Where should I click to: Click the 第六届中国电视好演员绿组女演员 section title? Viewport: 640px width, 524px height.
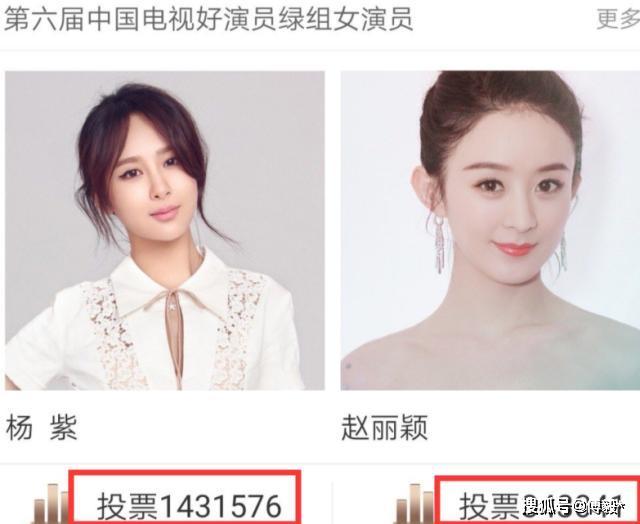coord(208,19)
